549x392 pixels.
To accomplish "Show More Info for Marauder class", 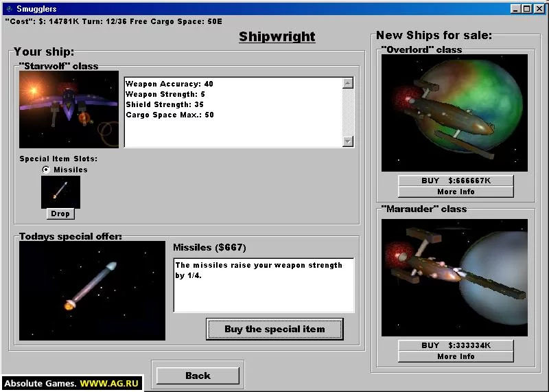I will click(456, 356).
